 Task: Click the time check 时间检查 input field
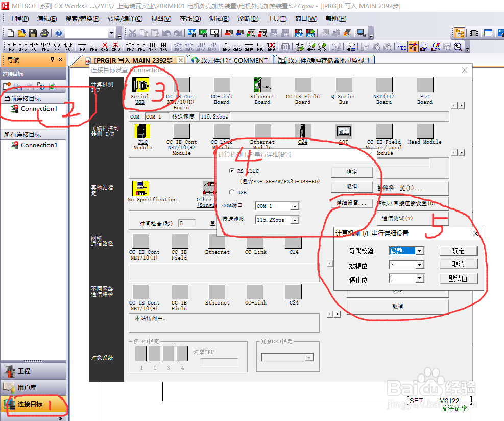(187, 223)
